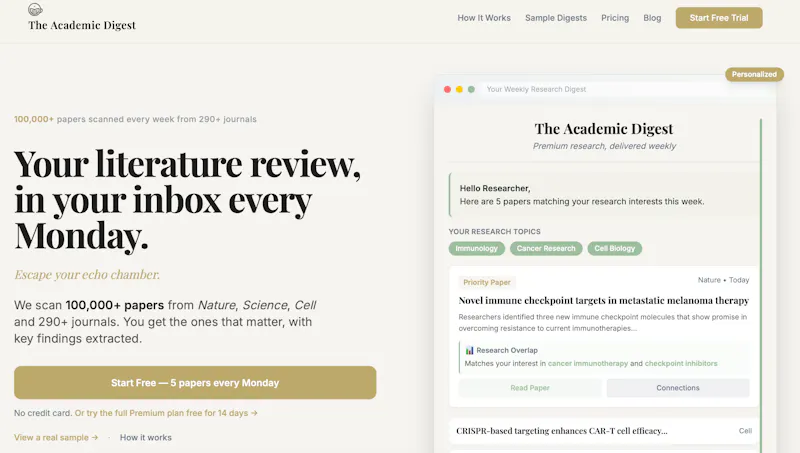
Task: Click Start Free — 5 papers every Monday
Action: coord(195,383)
